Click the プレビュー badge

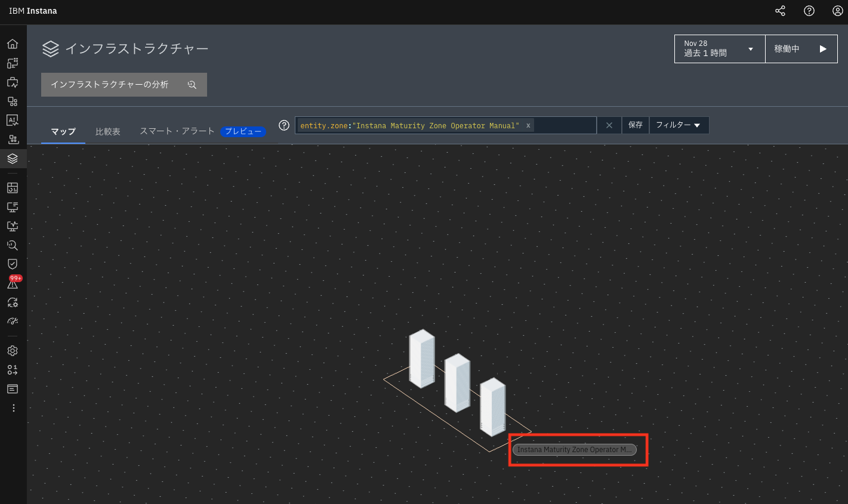click(x=243, y=131)
